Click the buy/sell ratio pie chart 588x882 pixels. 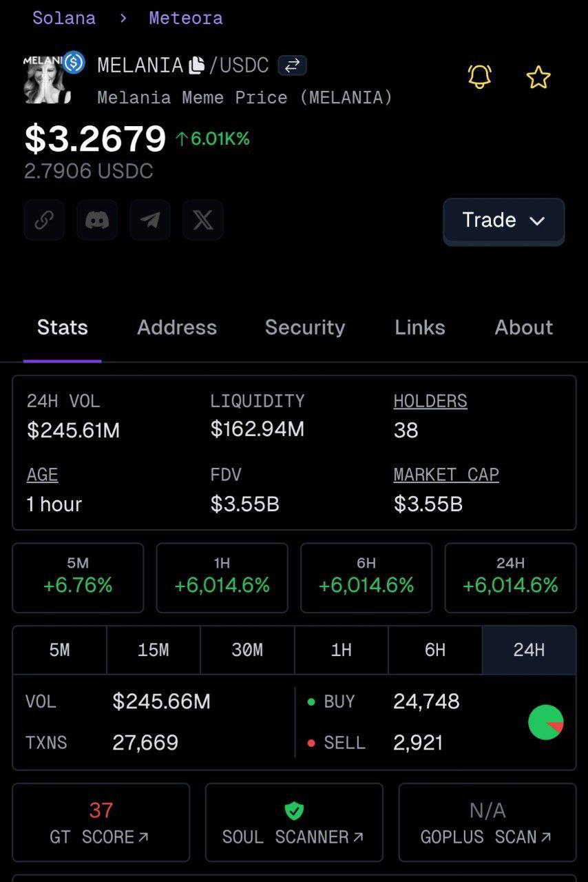click(545, 722)
